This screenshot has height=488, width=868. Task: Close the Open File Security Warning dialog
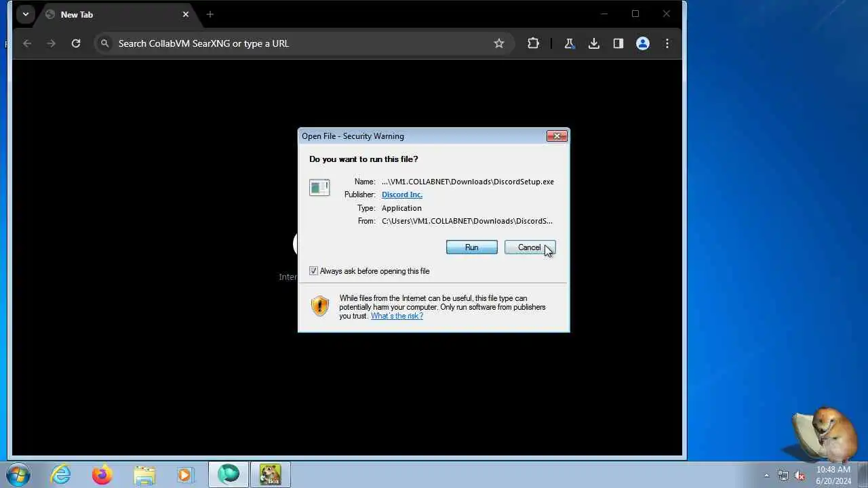557,136
